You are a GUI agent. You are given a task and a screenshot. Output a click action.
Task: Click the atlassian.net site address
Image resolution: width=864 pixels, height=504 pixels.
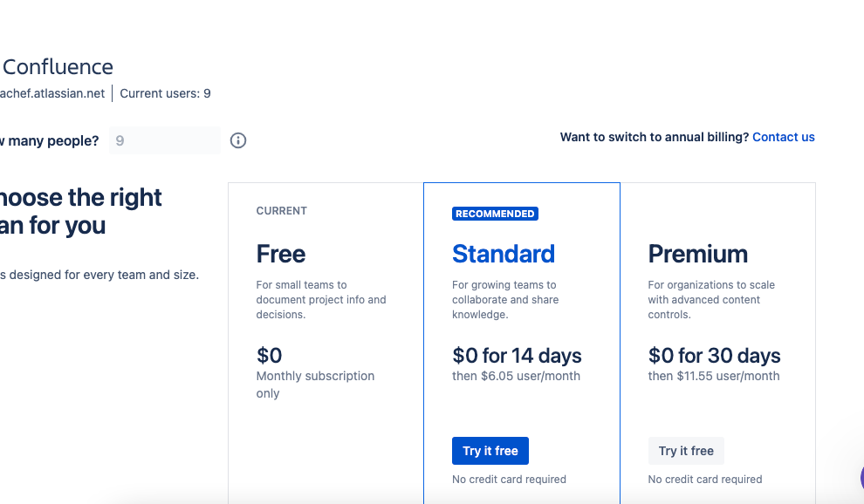tap(52, 93)
